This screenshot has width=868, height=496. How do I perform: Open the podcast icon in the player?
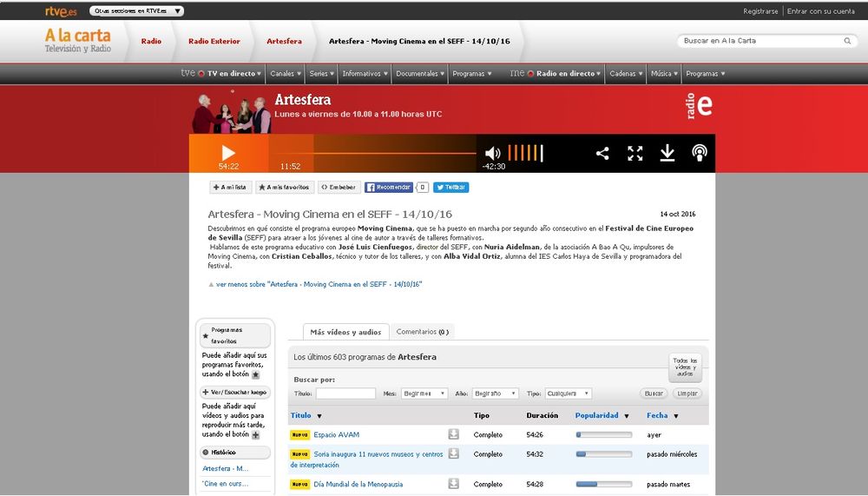click(x=699, y=154)
